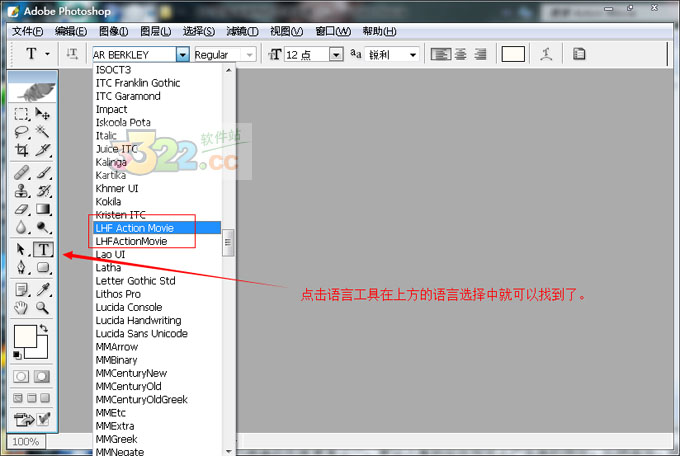This screenshot has height=456, width=680.
Task: Select the History Brush tool
Action: pos(42,191)
